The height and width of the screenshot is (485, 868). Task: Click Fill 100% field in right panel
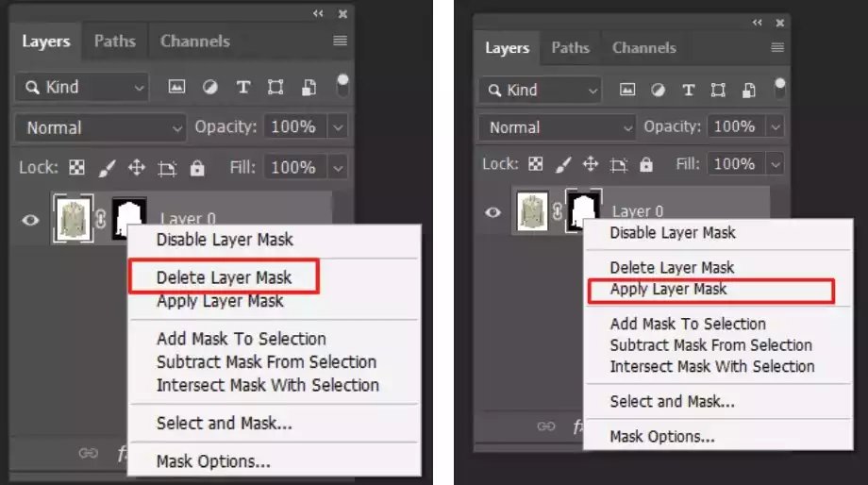[735, 164]
